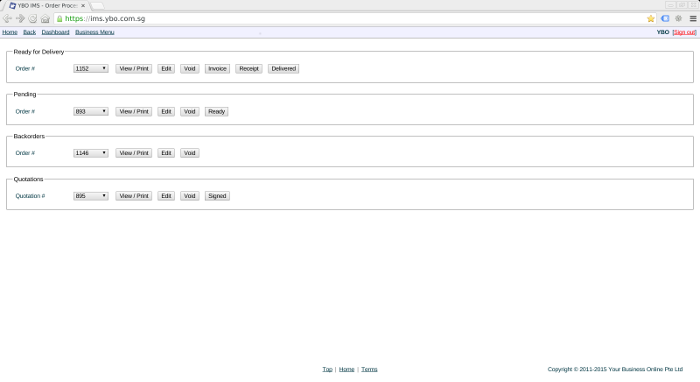700x382 pixels.
Task: Click the Backorders section heading
Action: (x=29, y=136)
